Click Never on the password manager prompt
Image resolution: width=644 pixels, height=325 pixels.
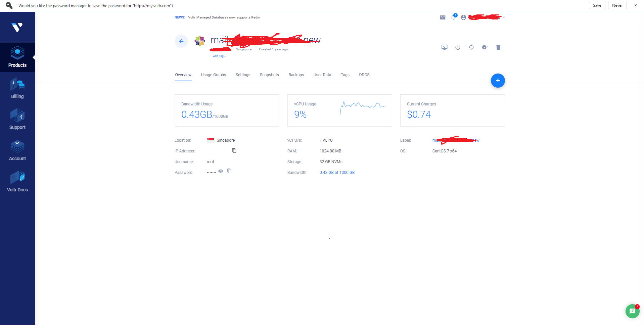pos(617,5)
